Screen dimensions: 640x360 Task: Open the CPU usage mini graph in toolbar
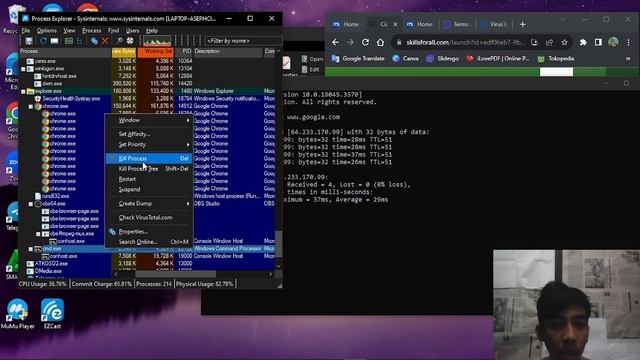click(x=157, y=41)
